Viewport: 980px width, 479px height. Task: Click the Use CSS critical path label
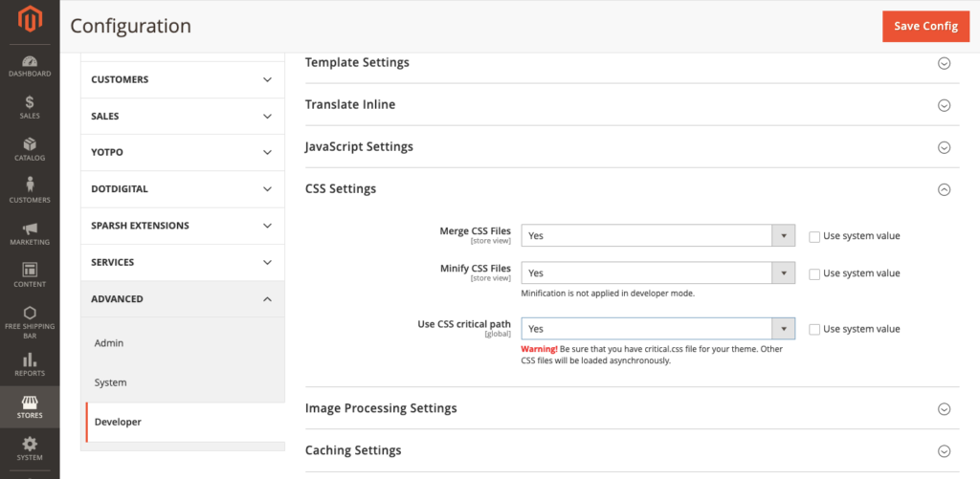tap(464, 324)
